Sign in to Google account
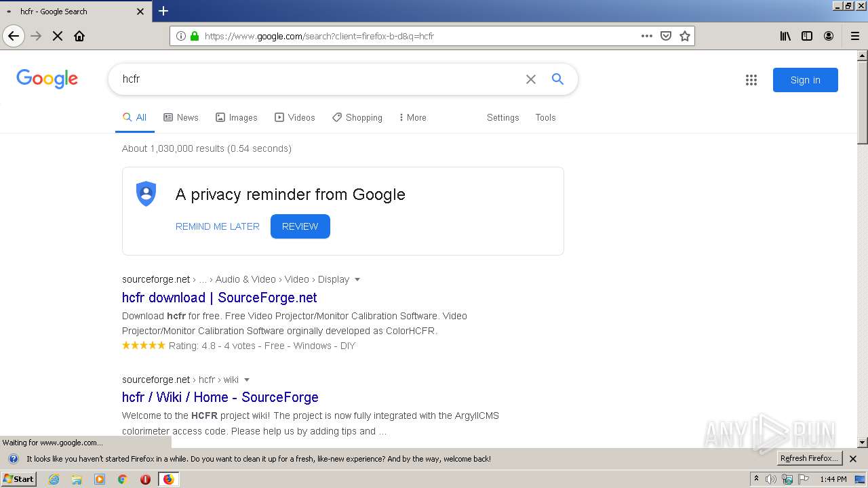 [805, 80]
